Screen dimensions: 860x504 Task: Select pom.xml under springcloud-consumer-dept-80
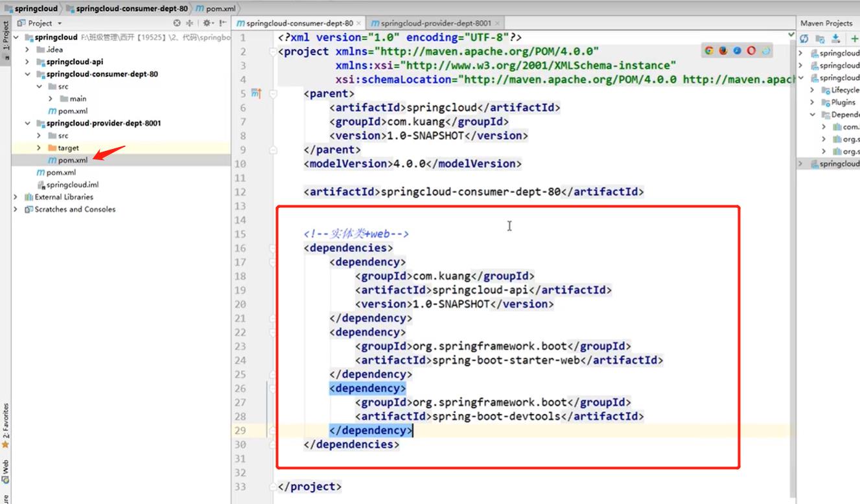[67, 111]
